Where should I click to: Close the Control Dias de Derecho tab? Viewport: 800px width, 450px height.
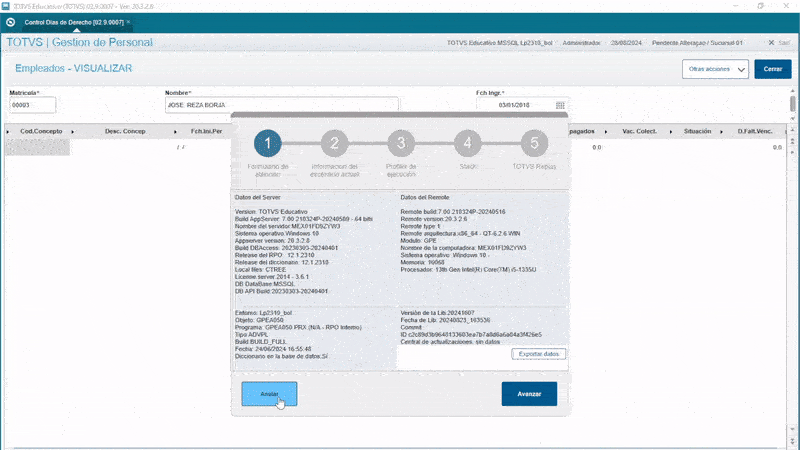tap(128, 22)
